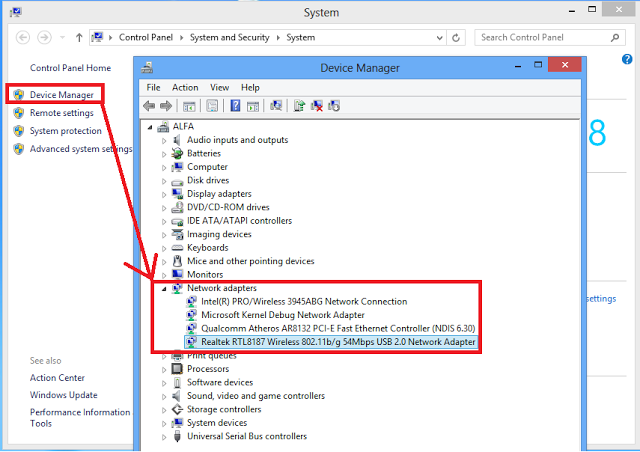Click the Control Panel breadcrumb
640x452 pixels.
(x=146, y=38)
